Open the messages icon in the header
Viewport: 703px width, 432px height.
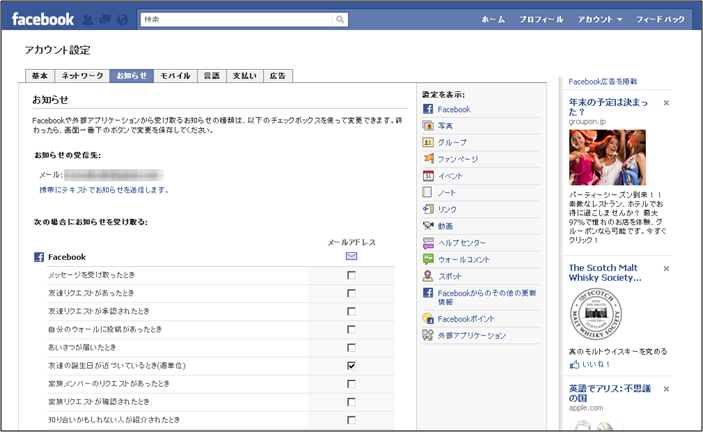105,20
